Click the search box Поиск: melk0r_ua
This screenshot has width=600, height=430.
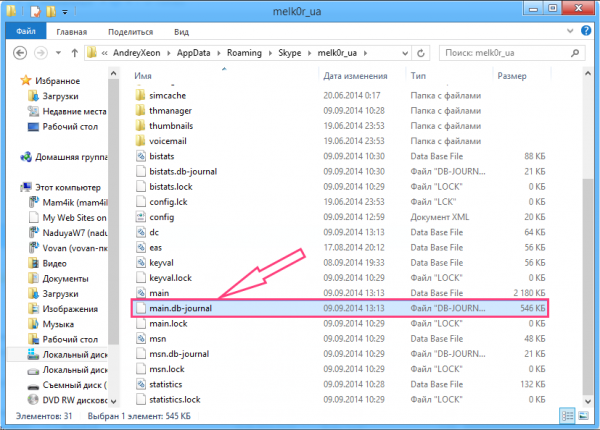(512, 53)
